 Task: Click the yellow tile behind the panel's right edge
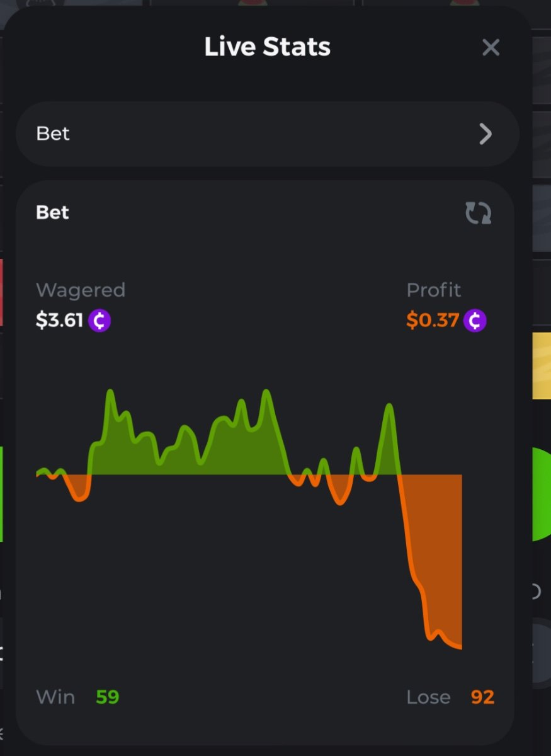point(542,365)
